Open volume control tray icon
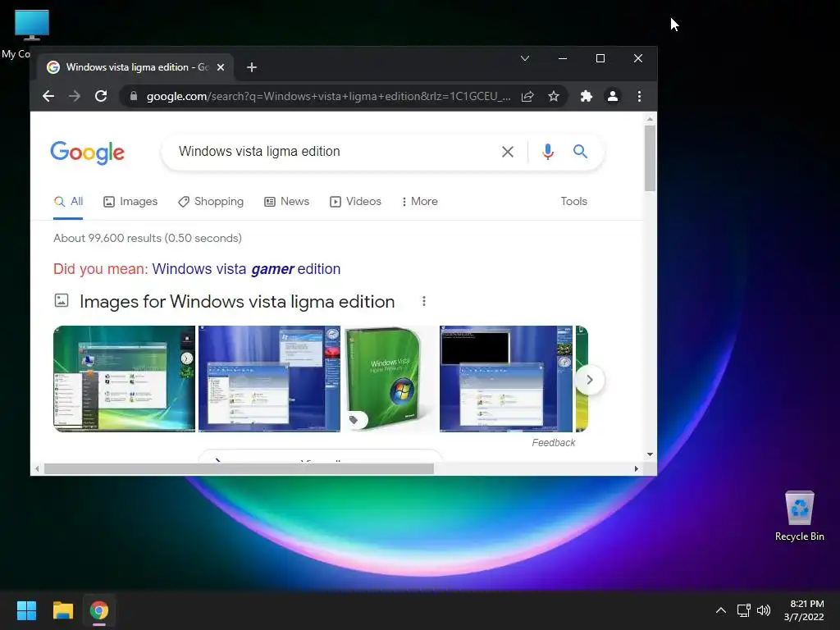840x630 pixels. 764,610
